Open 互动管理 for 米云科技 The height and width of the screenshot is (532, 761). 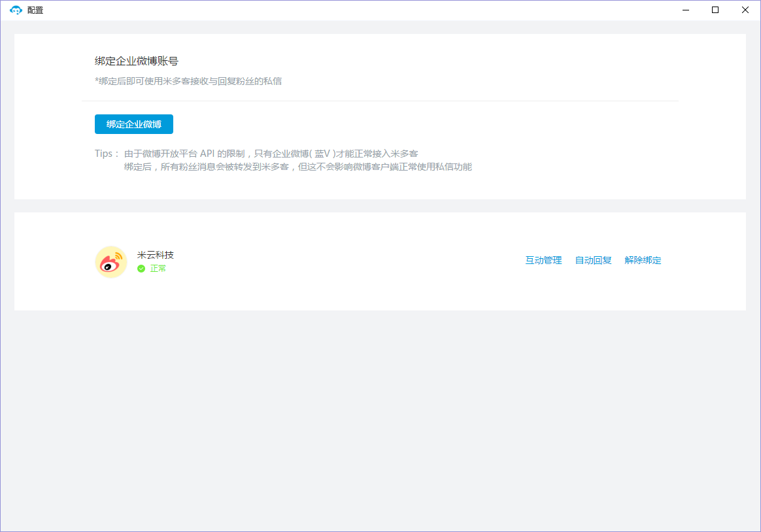tap(543, 260)
